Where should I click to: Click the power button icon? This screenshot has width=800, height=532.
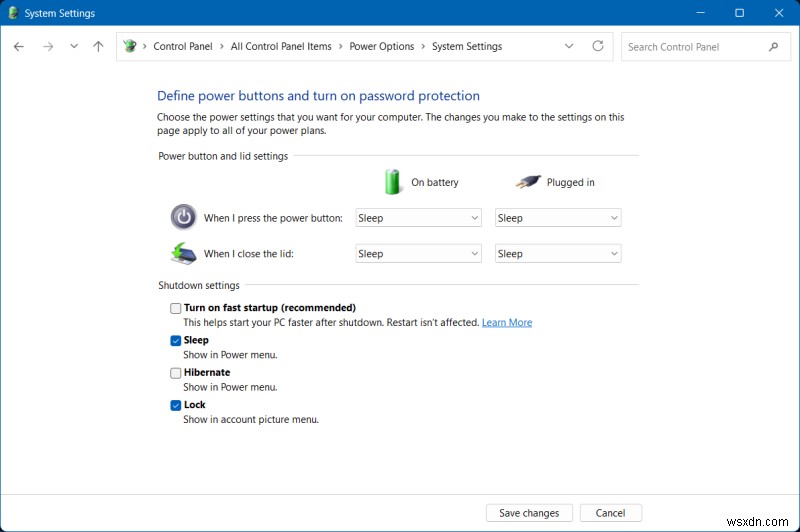(184, 217)
